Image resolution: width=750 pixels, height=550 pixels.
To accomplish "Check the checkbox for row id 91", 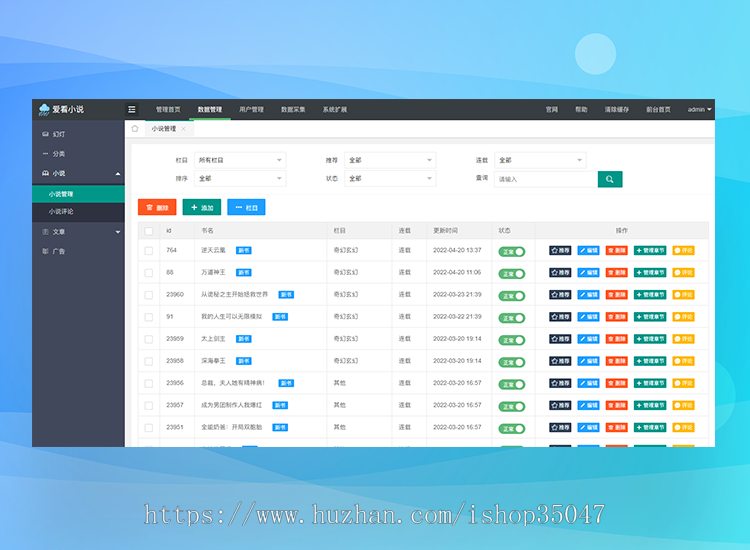I will pyautogui.click(x=149, y=317).
